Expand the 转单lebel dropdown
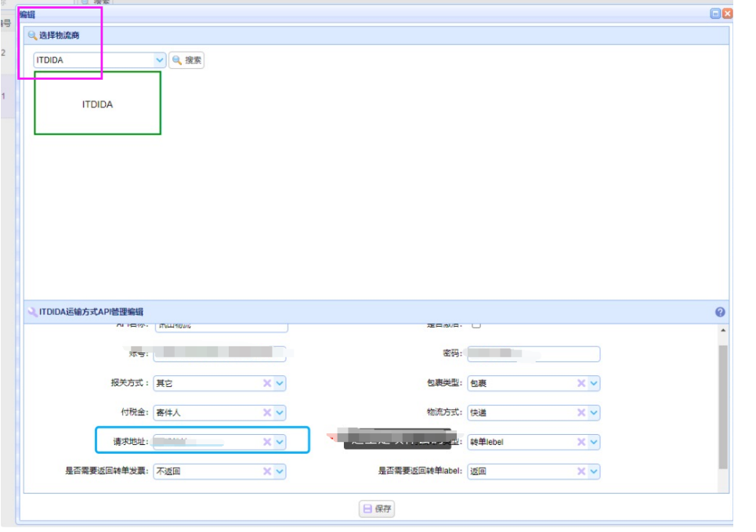The image size is (756, 532). click(x=594, y=442)
